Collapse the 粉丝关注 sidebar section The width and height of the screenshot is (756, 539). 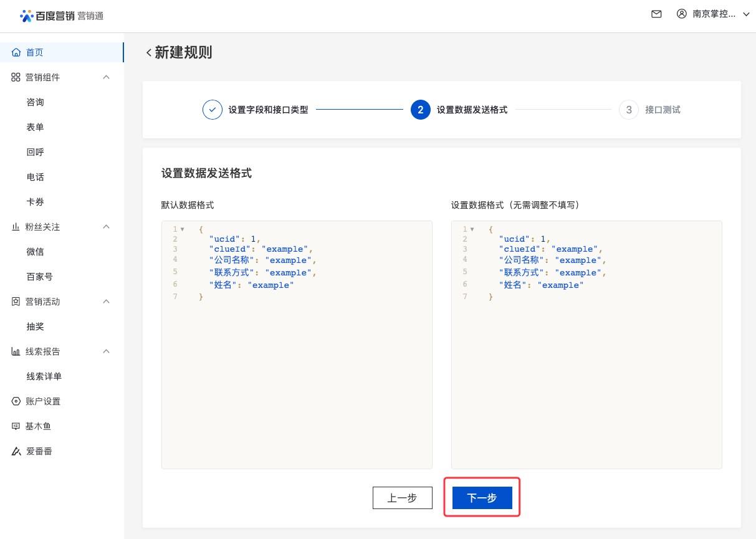tap(106, 227)
